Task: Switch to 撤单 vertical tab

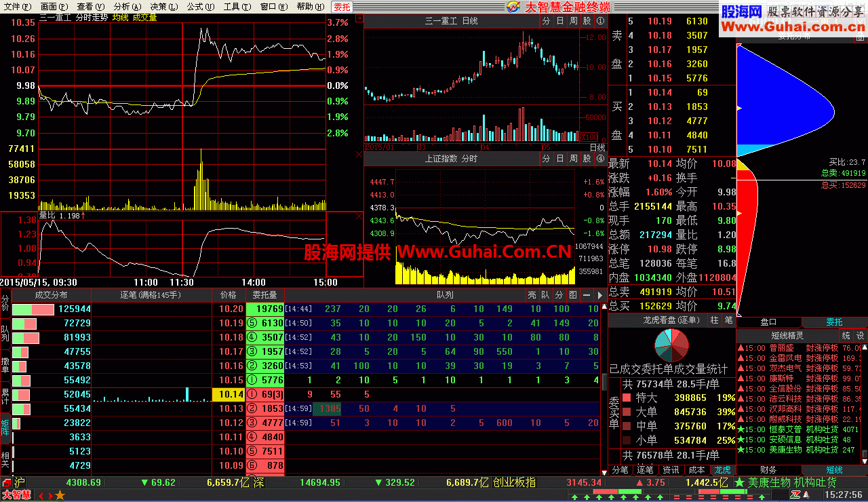Action: click(x=5, y=365)
